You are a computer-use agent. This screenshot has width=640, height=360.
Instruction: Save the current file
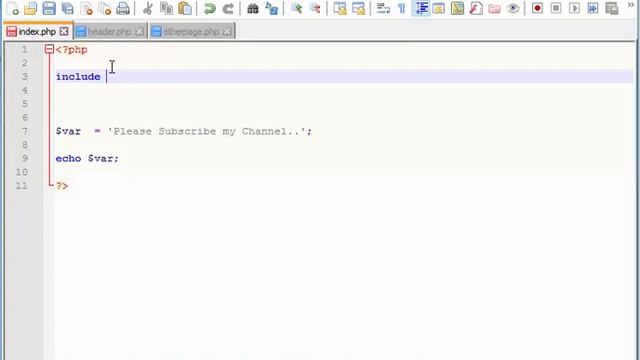(49, 8)
